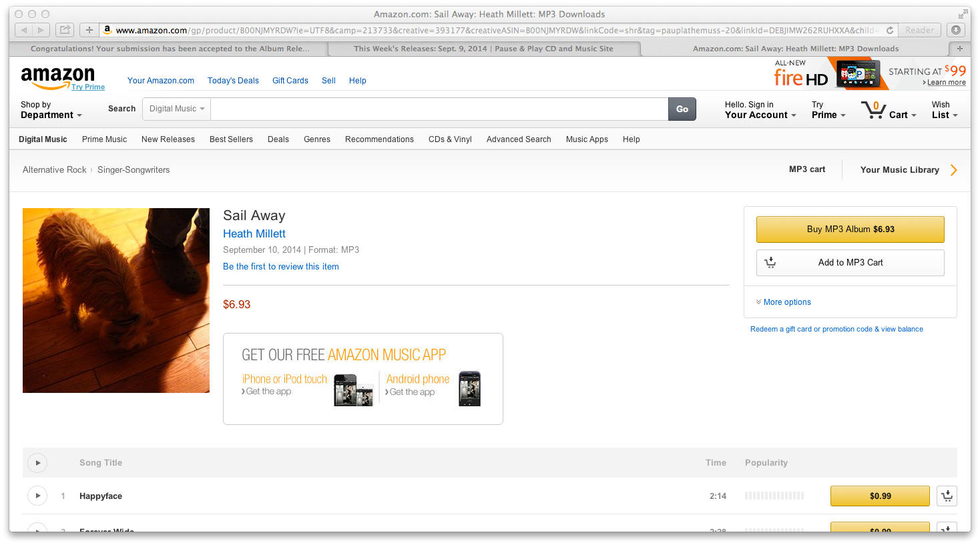This screenshot has width=980, height=545.
Task: Click the Happyface song title
Action: point(101,496)
